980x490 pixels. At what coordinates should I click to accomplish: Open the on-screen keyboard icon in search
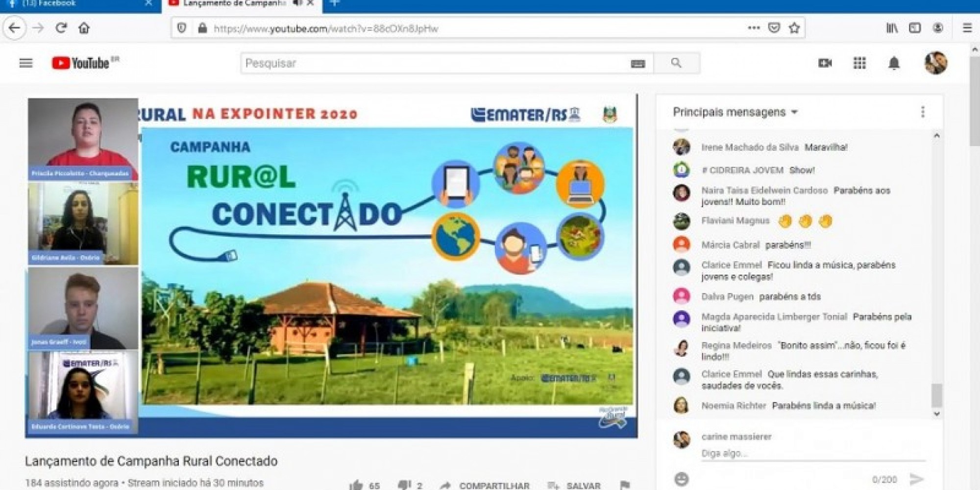coord(637,64)
